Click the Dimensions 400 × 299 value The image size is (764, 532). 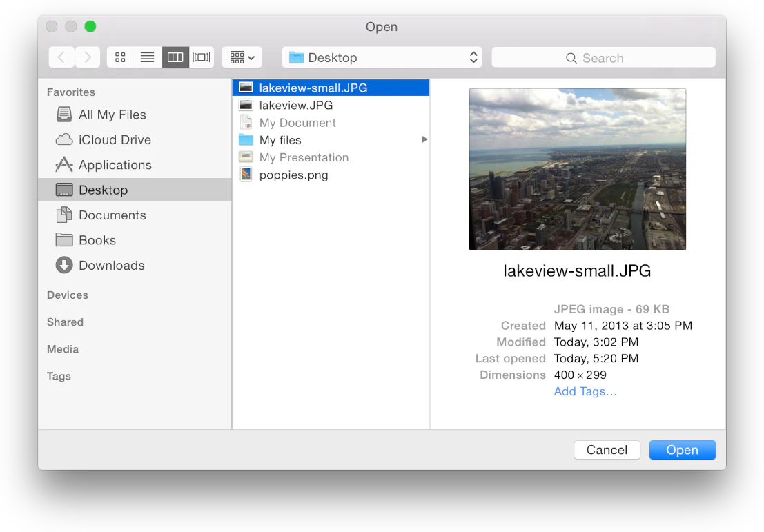click(580, 375)
